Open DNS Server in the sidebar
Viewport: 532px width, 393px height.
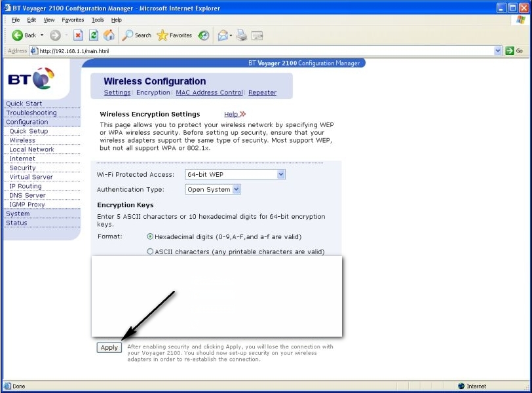point(27,195)
